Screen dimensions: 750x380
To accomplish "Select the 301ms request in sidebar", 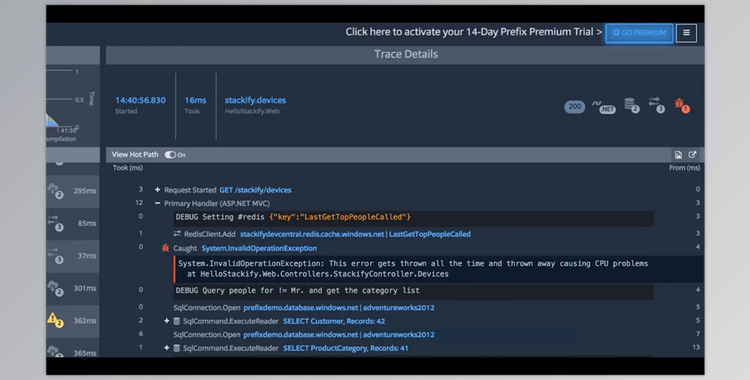I will pos(73,288).
